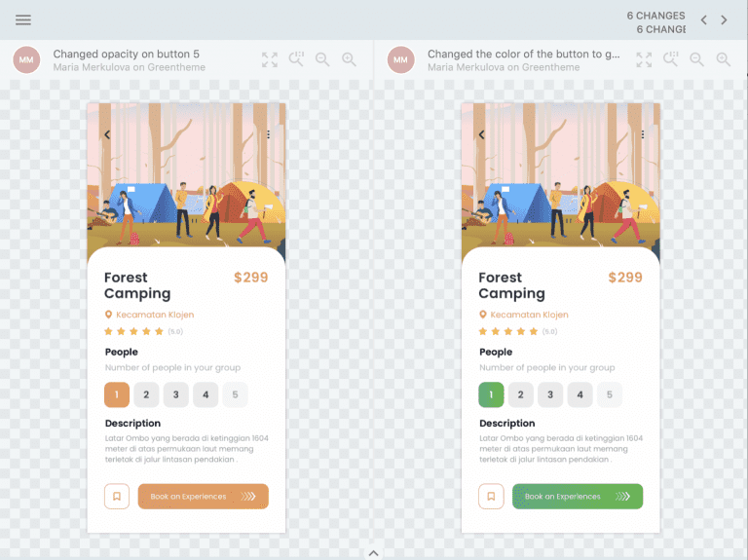Select green people button 1
The width and height of the screenshot is (748, 560).
tap(491, 394)
